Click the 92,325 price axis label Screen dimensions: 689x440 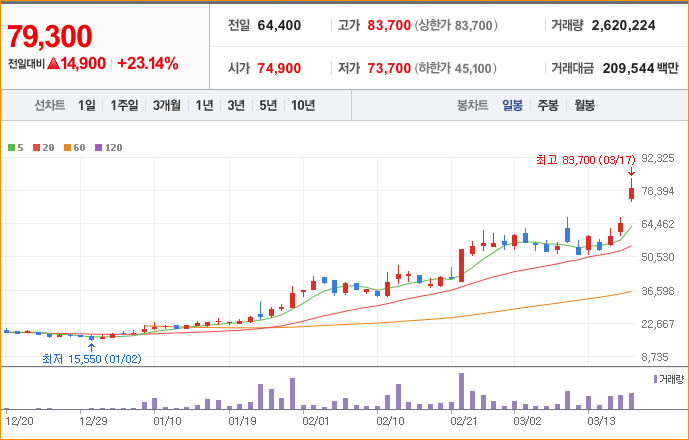click(x=658, y=158)
